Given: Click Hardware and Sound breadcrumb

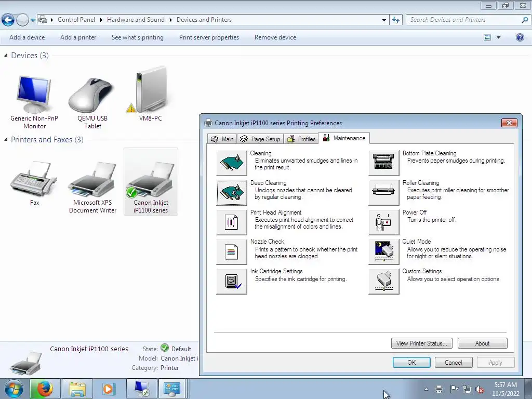Looking at the screenshot, I should (x=136, y=20).
